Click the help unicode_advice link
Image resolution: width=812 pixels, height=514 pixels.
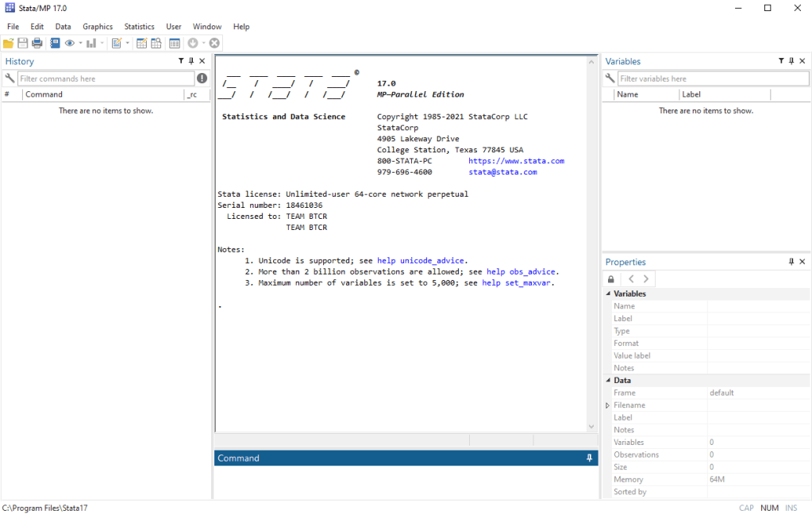(x=421, y=260)
